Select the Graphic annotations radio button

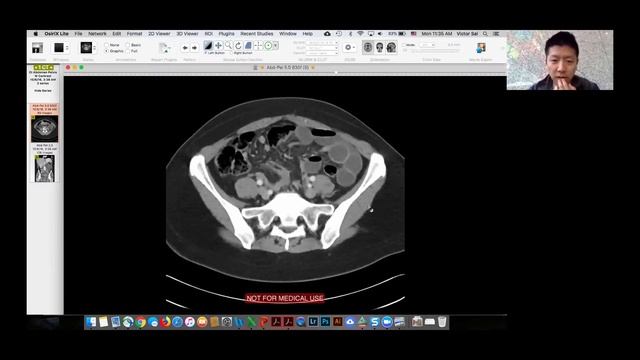(x=107, y=51)
